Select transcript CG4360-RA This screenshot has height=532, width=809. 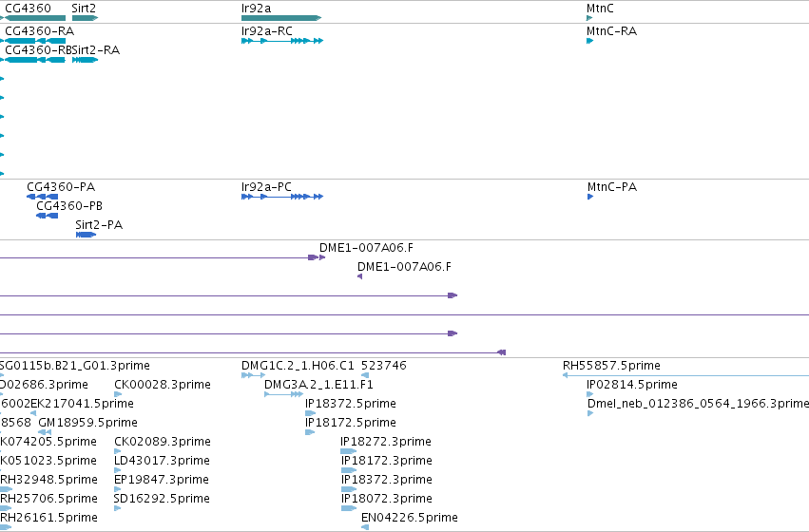[39, 31]
